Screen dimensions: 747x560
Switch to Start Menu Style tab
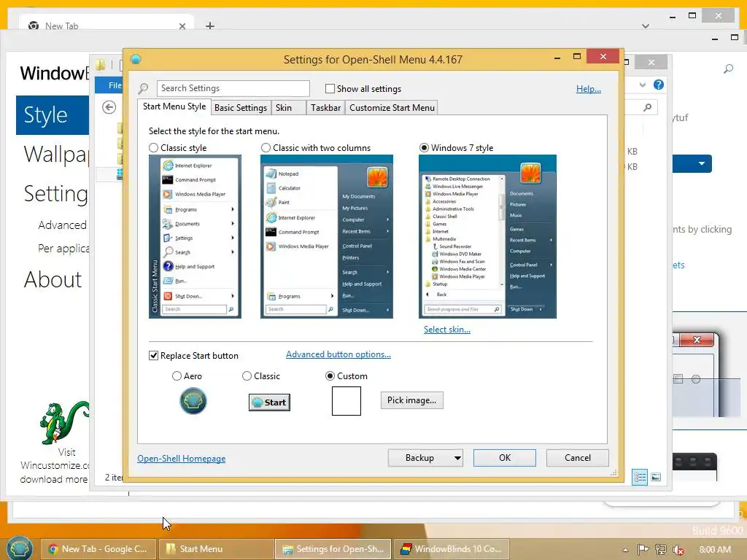click(174, 106)
